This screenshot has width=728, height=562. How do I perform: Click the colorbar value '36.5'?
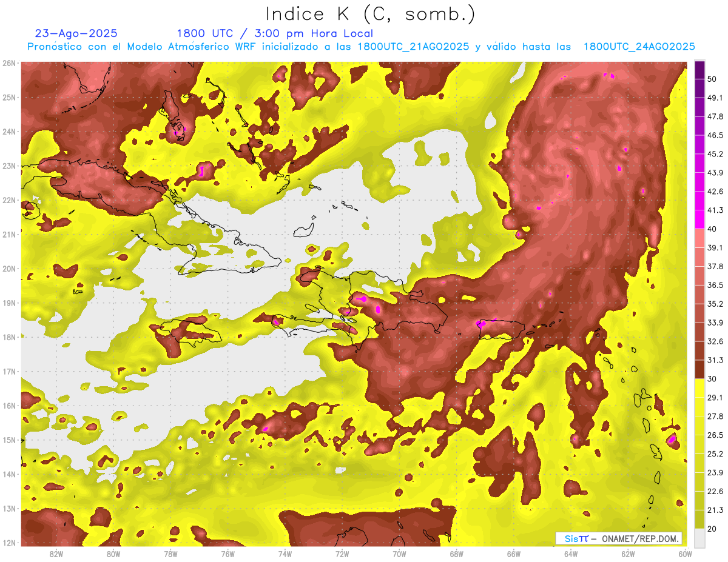[x=715, y=285]
